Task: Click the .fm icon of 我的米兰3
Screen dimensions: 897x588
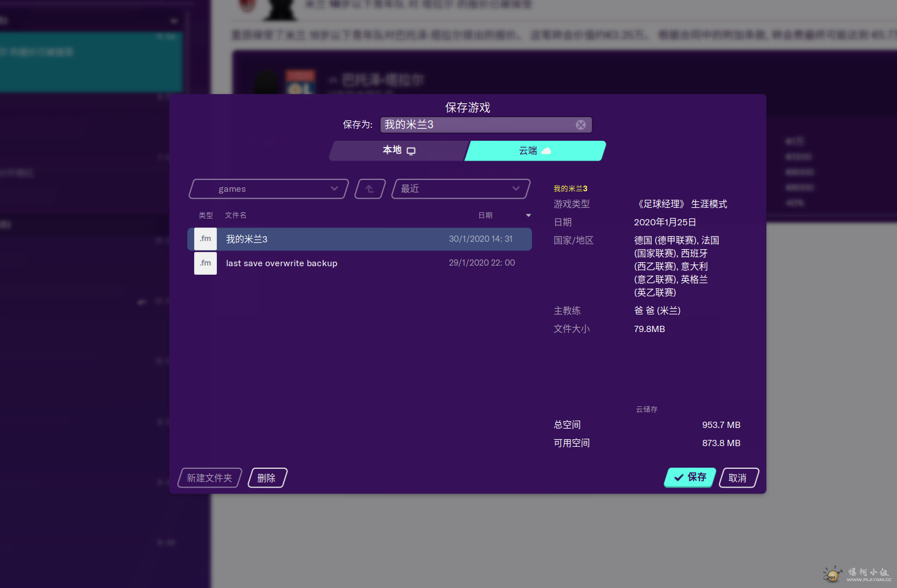Action: [x=206, y=239]
